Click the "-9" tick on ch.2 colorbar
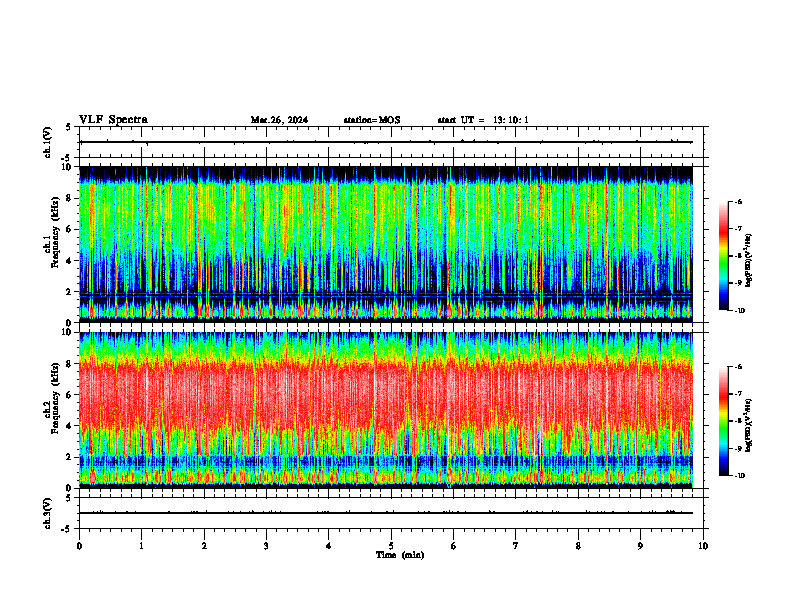Image resolution: width=792 pixels, height=612 pixels. (738, 448)
